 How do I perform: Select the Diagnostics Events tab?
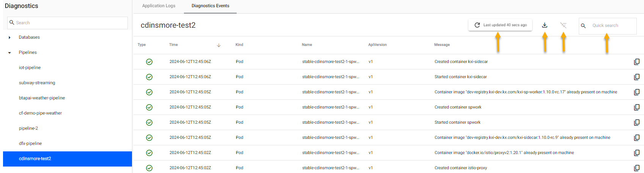(x=210, y=6)
